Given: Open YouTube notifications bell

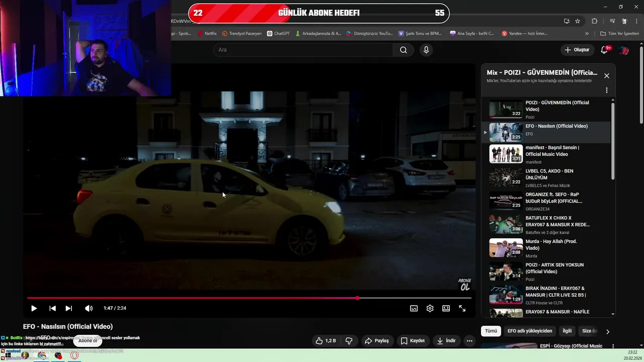Looking at the screenshot, I should (x=605, y=50).
